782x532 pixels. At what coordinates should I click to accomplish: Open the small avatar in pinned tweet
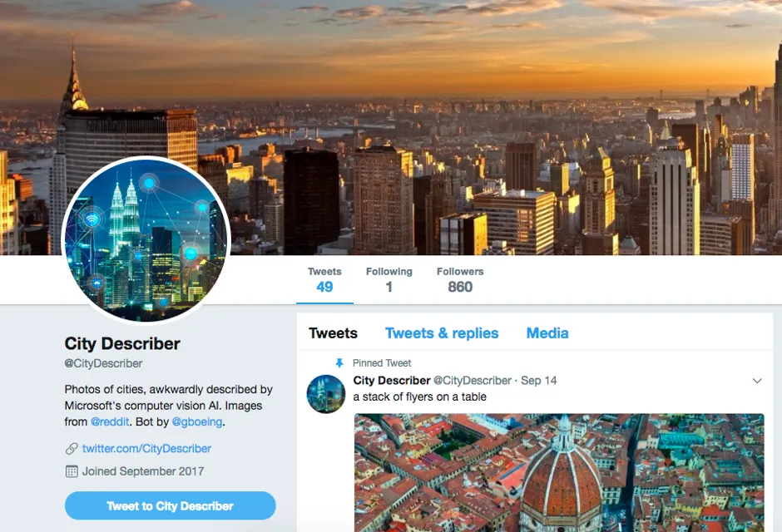pyautogui.click(x=325, y=394)
